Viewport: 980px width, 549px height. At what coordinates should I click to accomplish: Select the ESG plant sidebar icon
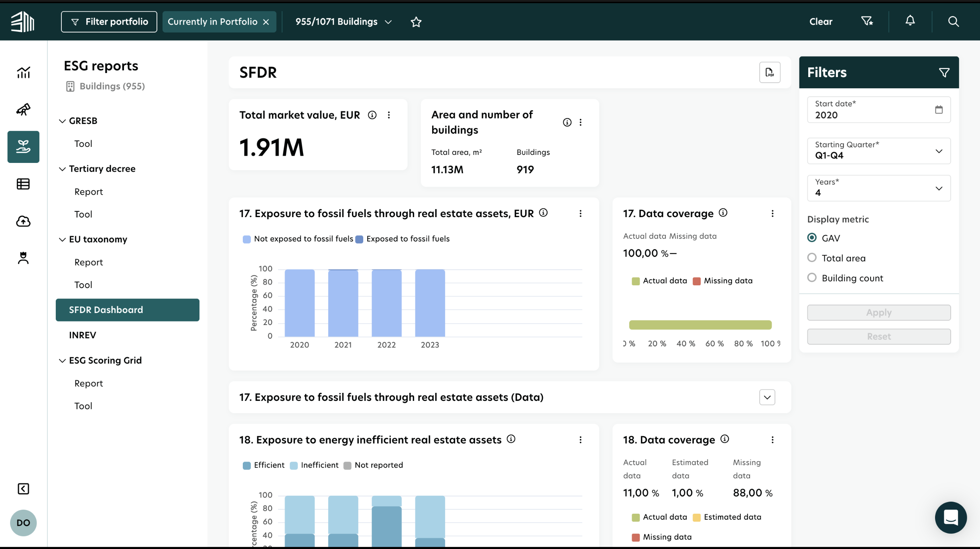[23, 146]
